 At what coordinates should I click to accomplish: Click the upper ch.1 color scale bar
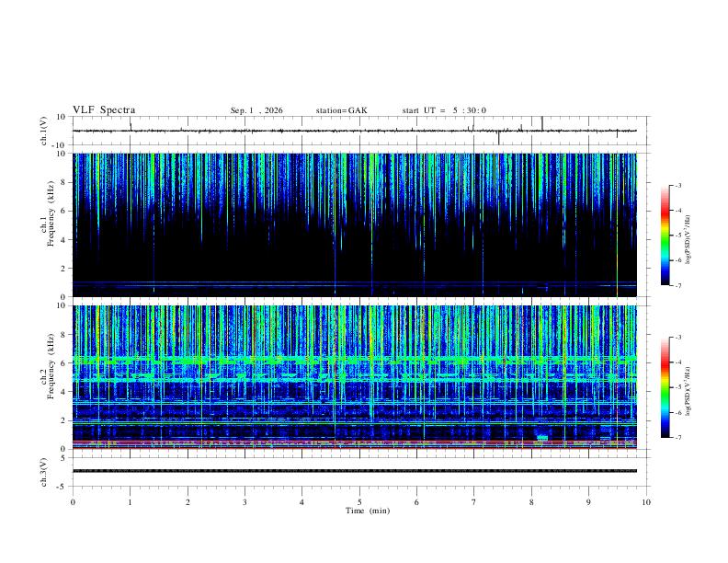665,236
